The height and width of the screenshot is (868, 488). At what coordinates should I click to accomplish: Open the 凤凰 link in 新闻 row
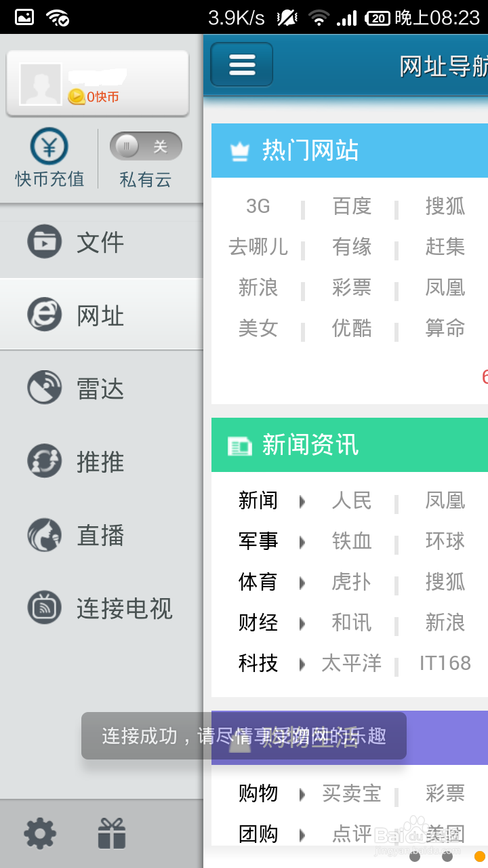[445, 500]
